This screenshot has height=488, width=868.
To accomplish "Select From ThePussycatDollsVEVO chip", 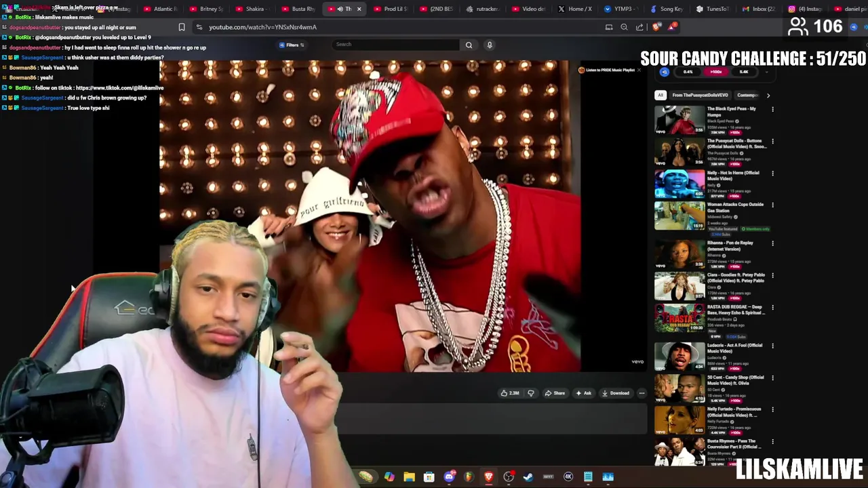I will (x=701, y=96).
